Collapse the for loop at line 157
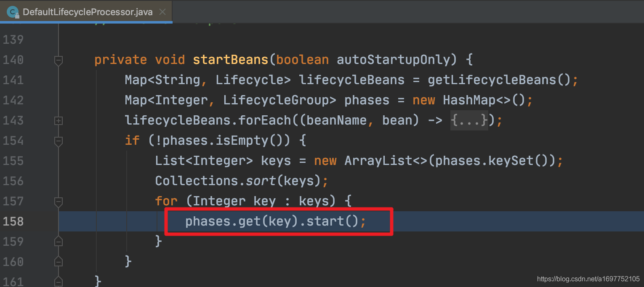The image size is (644, 287). pos(59,202)
